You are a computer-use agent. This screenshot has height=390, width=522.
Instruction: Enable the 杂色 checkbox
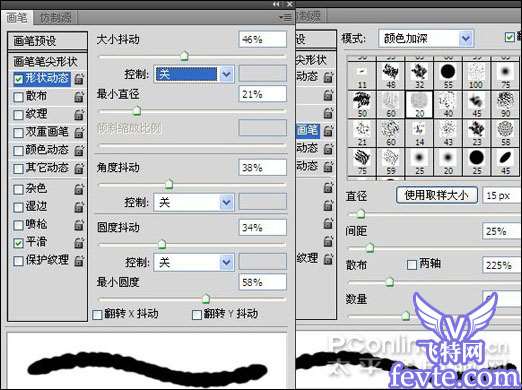pyautogui.click(x=18, y=190)
